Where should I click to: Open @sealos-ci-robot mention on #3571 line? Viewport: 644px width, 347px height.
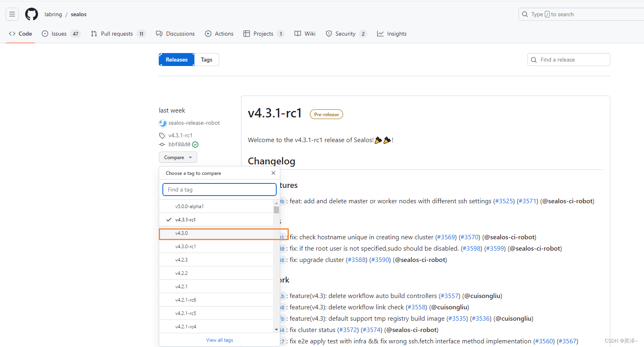(x=567, y=201)
